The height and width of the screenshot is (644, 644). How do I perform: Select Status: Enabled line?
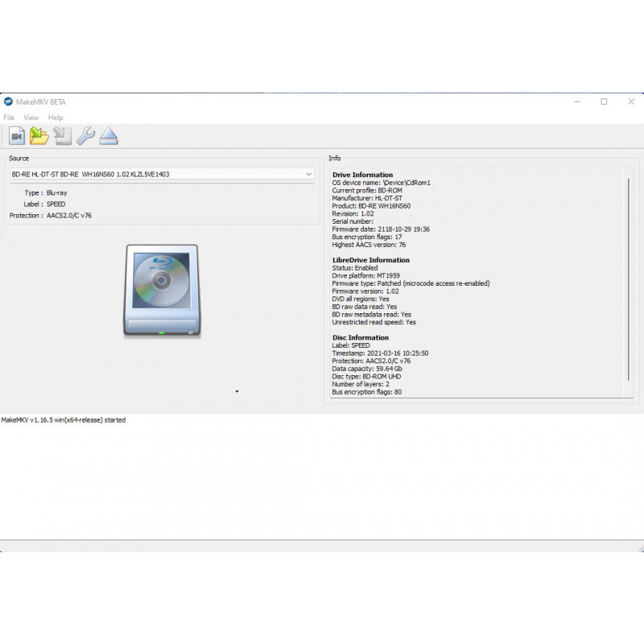[x=355, y=268]
